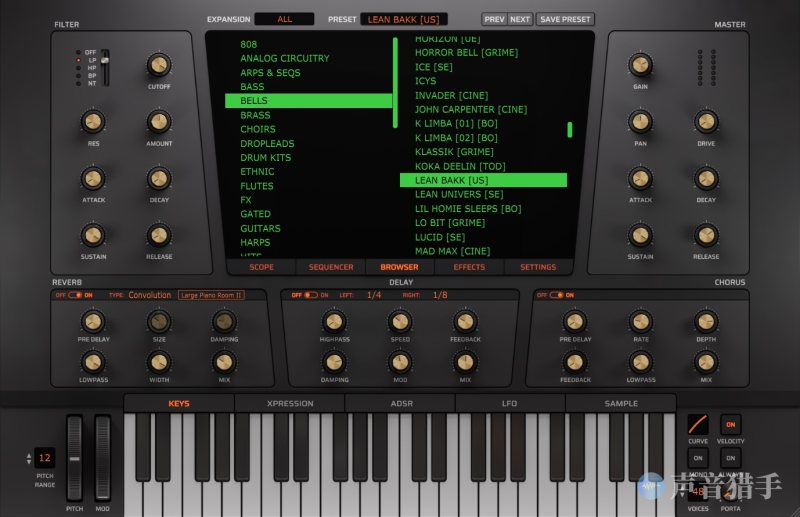The width and height of the screenshot is (800, 517).
Task: Click the chorus Depth knob
Action: 706,321
